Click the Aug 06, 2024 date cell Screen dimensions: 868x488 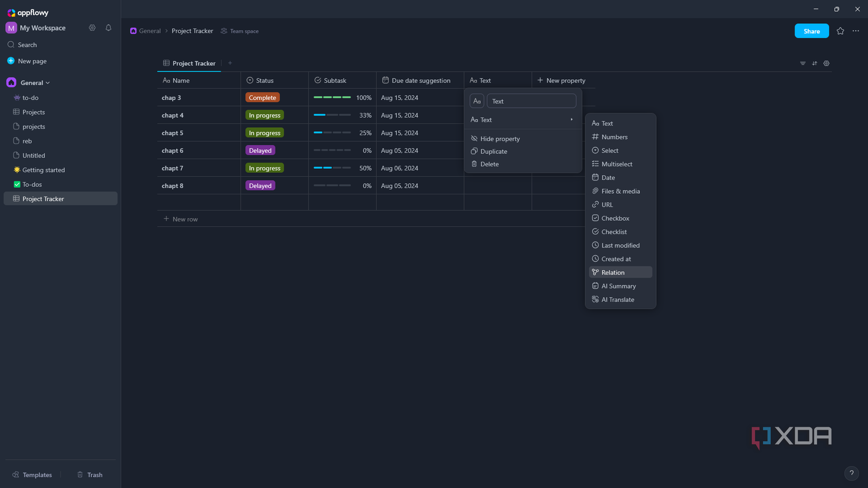[x=420, y=168]
